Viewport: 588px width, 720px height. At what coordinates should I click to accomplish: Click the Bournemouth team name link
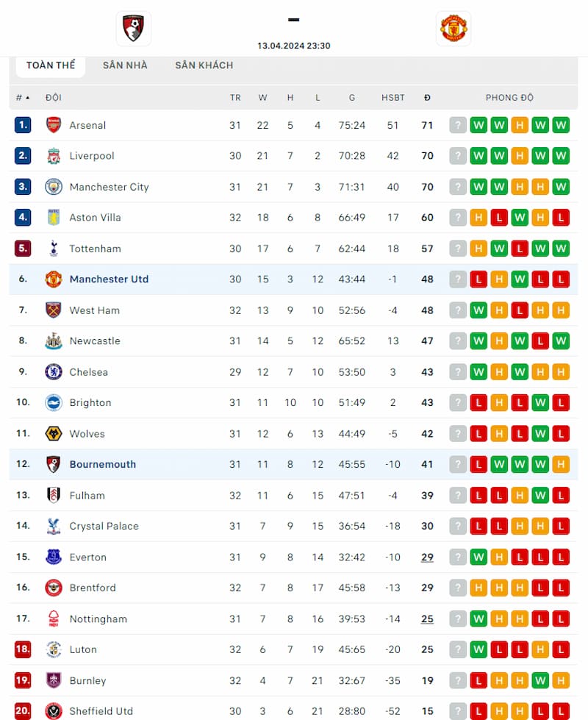(x=102, y=464)
